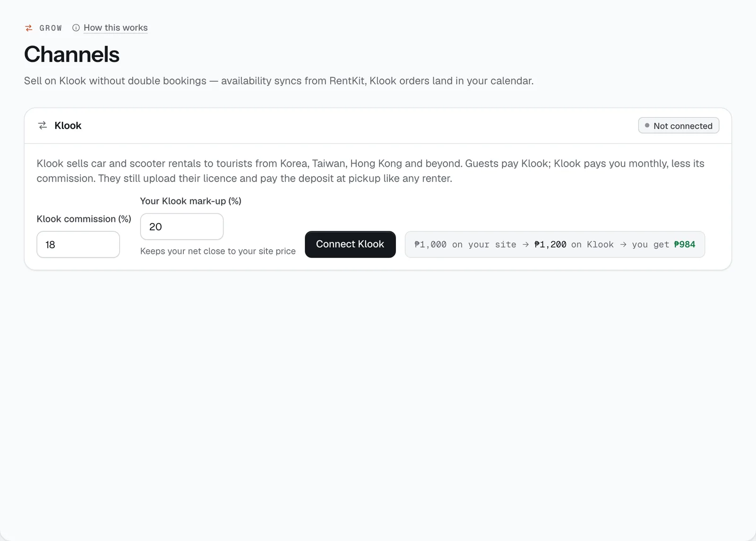
Task: Click the Klook commission (%) label
Action: tap(84, 219)
